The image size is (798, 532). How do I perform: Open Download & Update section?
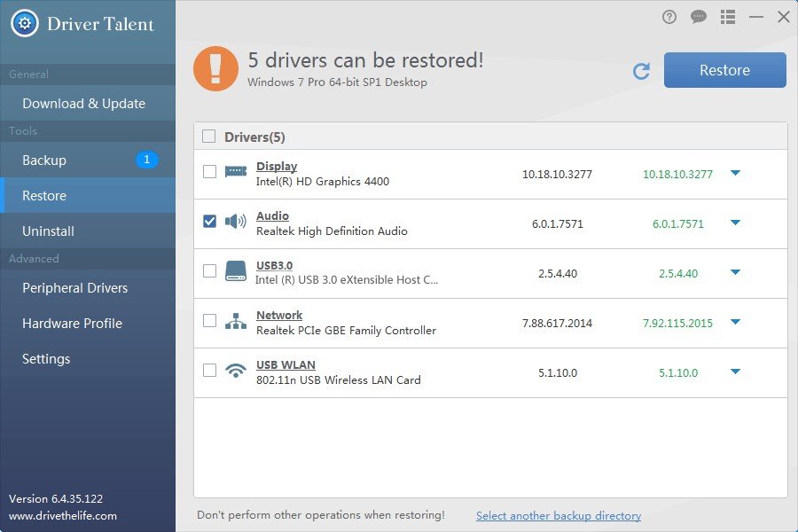(88, 104)
